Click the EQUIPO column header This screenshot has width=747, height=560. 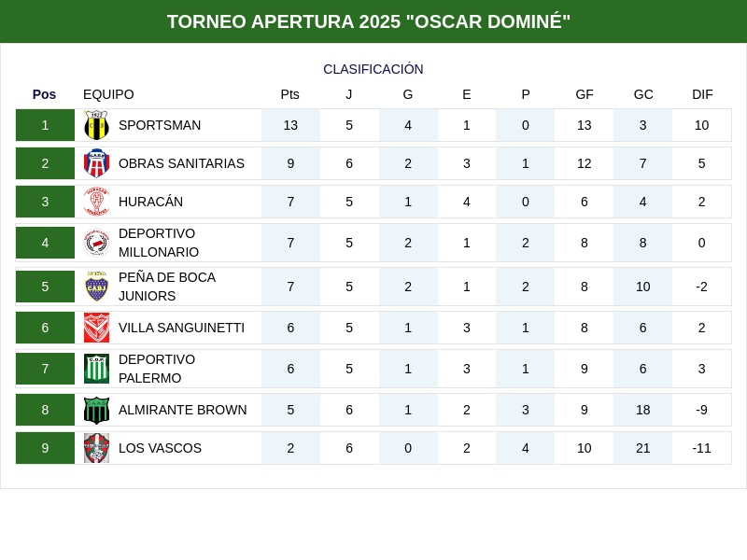(108, 94)
